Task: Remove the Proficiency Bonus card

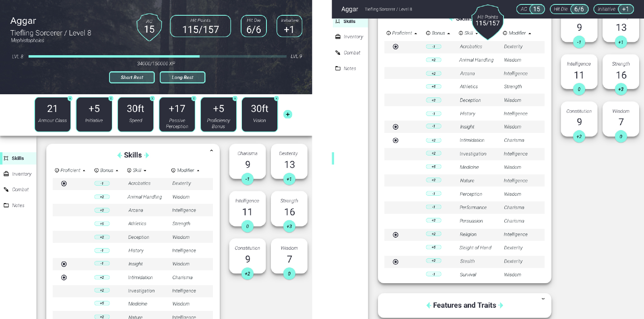Action: 235,99
